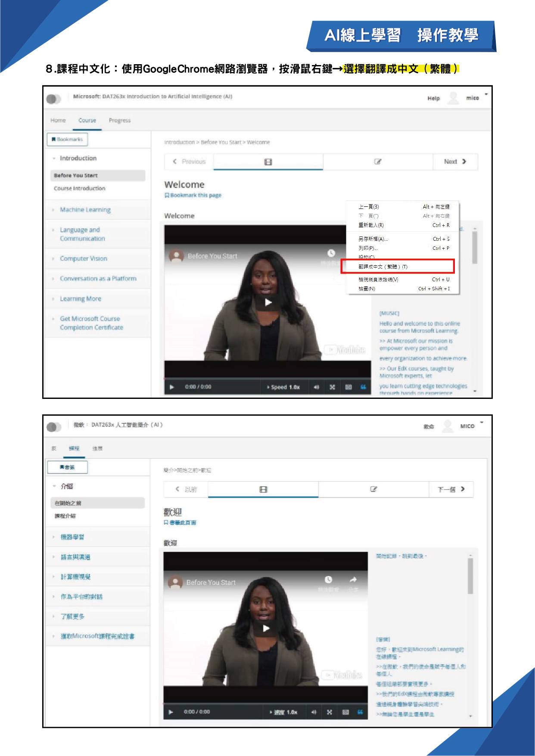Mute the volume icon in Chinese video player
The width and height of the screenshot is (535, 756).
pyautogui.click(x=314, y=712)
